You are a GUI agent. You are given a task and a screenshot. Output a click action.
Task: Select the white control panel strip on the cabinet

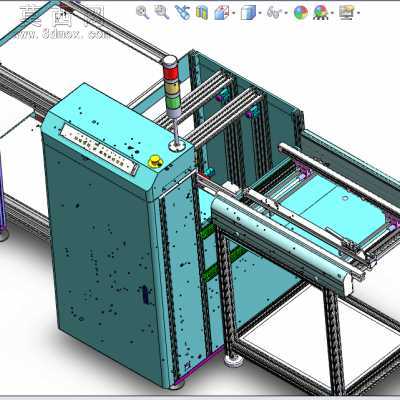(x=99, y=149)
